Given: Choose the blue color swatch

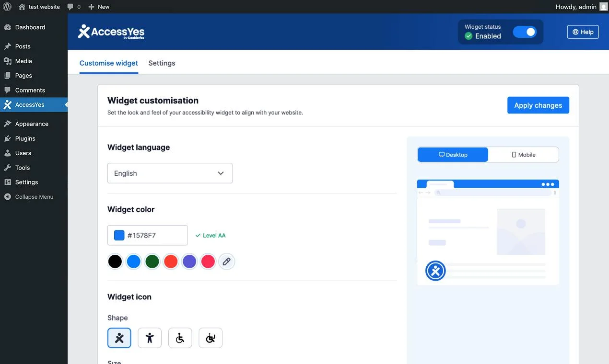Looking at the screenshot, I should coord(133,262).
